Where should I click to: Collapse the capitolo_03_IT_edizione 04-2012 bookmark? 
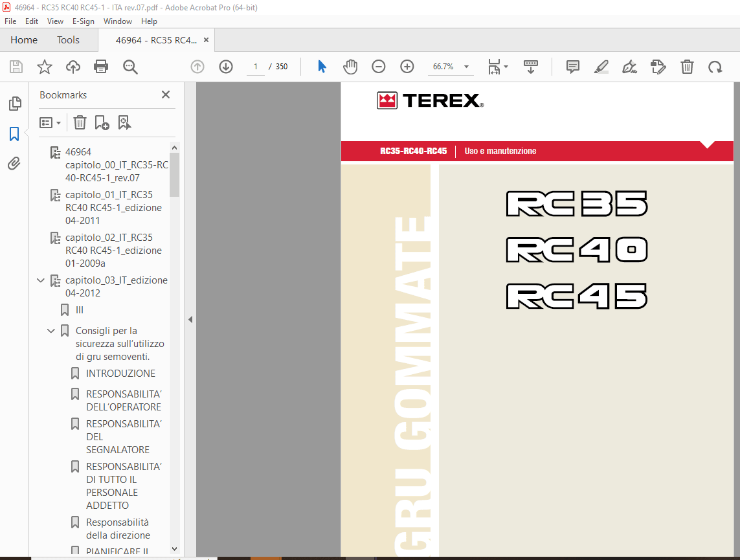(x=41, y=280)
